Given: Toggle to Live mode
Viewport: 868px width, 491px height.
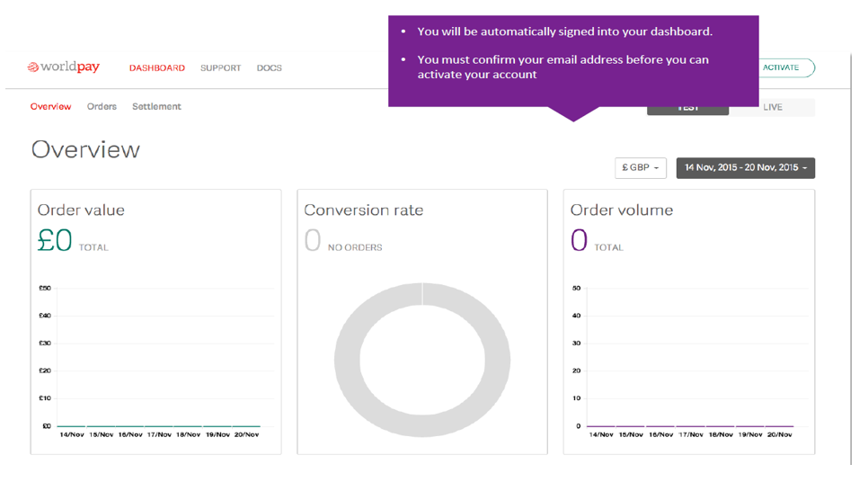Looking at the screenshot, I should click(772, 108).
